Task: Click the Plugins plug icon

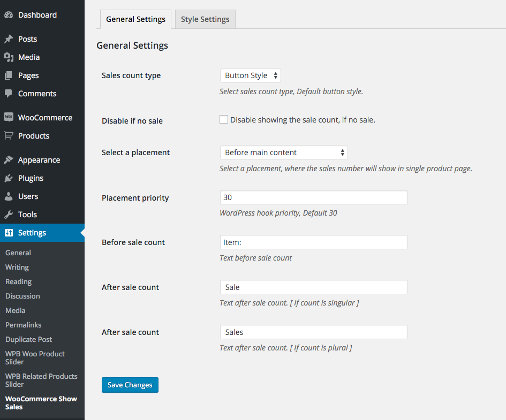Action: (x=9, y=178)
